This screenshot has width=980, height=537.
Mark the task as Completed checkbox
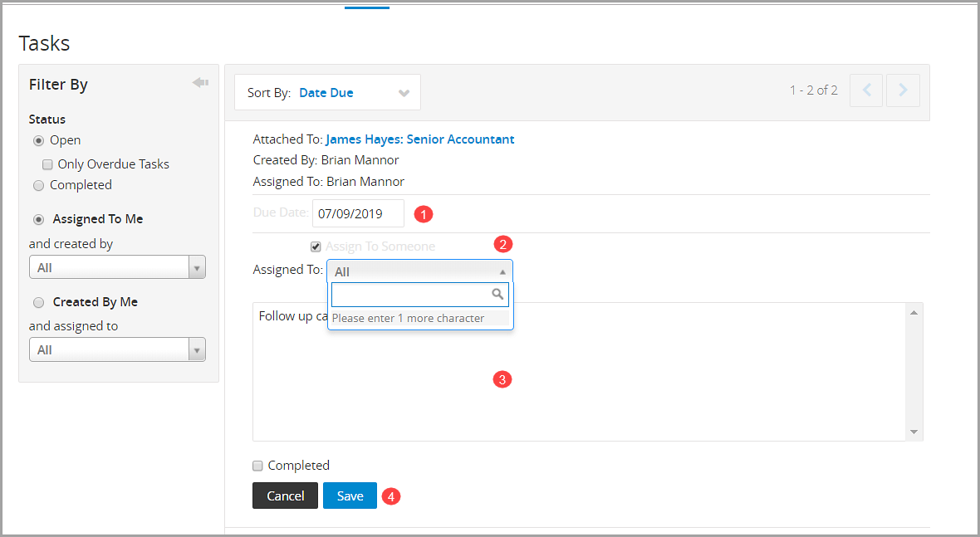[258, 466]
